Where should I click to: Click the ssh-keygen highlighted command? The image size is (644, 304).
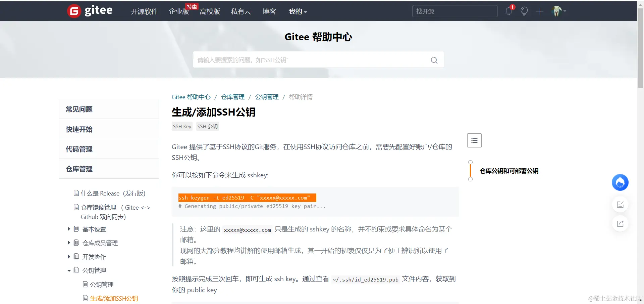247,198
